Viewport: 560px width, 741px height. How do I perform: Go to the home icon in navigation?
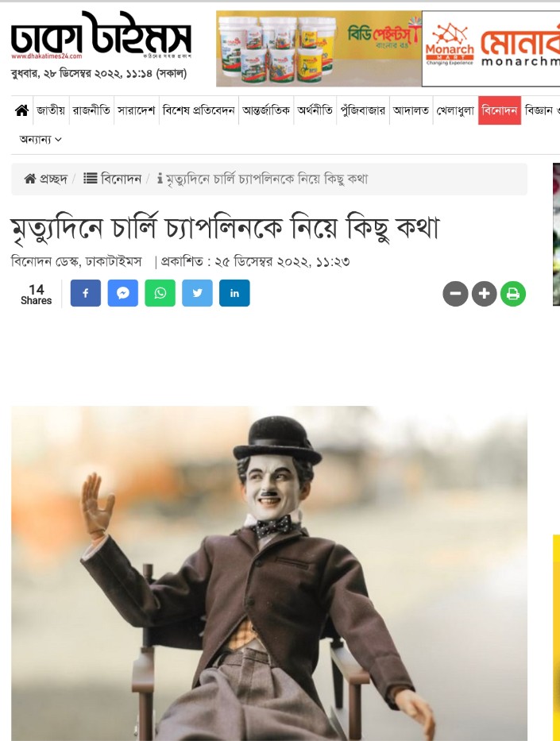click(x=21, y=110)
